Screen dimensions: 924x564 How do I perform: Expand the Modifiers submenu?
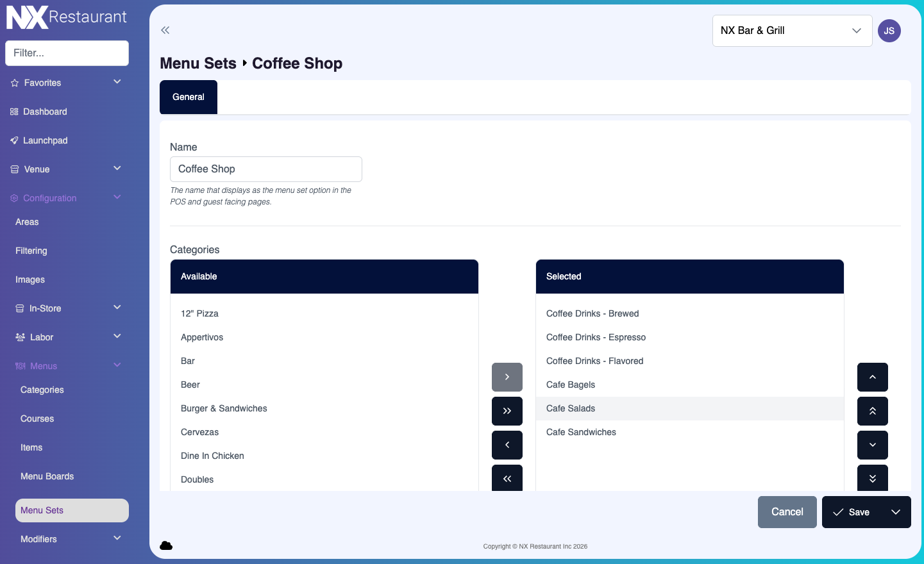[x=117, y=538]
